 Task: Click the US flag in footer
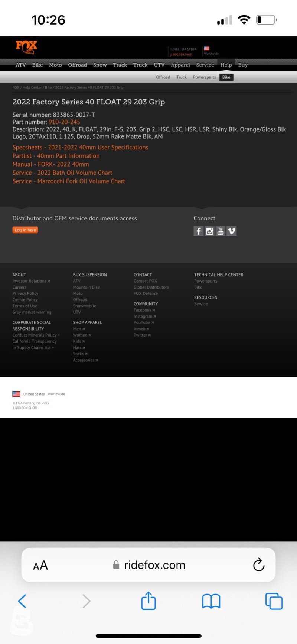click(x=16, y=394)
